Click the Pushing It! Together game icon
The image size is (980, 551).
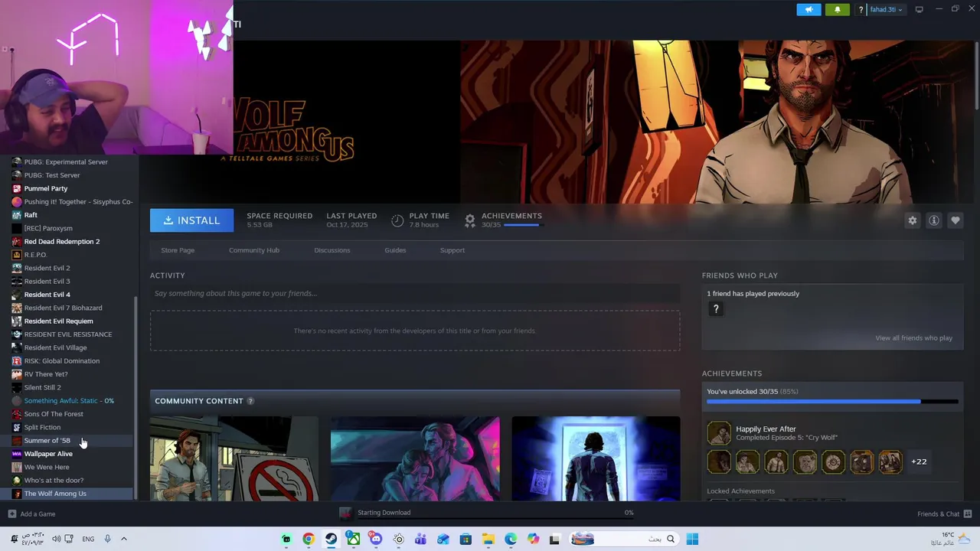[x=17, y=202]
